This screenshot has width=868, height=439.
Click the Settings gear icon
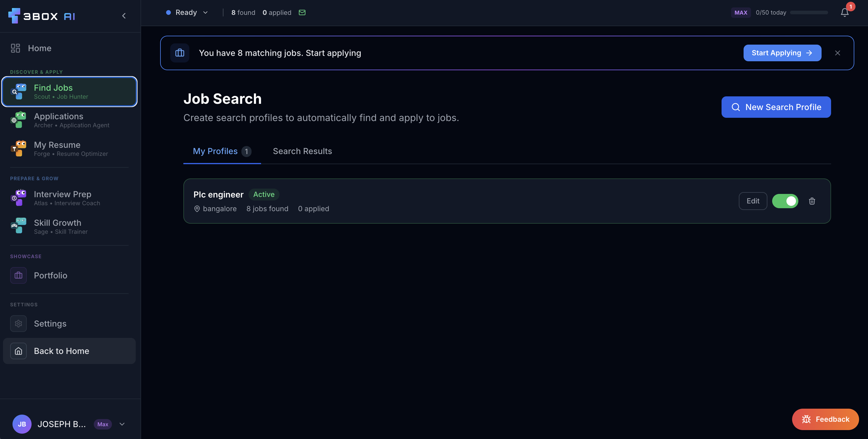click(18, 324)
